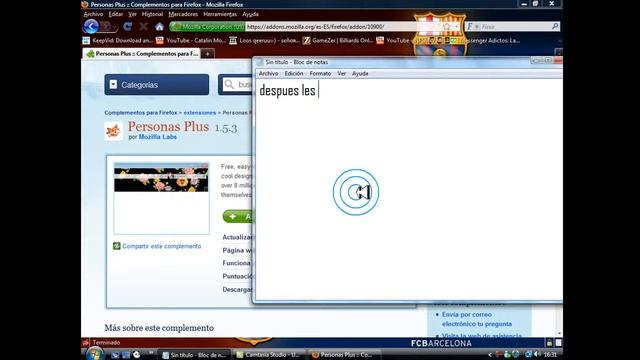Open the GameZer Billiards bookmark

click(338, 40)
